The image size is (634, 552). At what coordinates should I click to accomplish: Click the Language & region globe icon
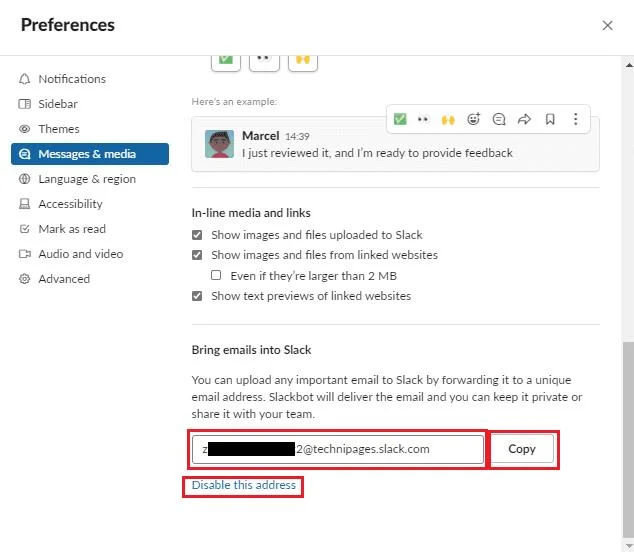pyautogui.click(x=25, y=179)
